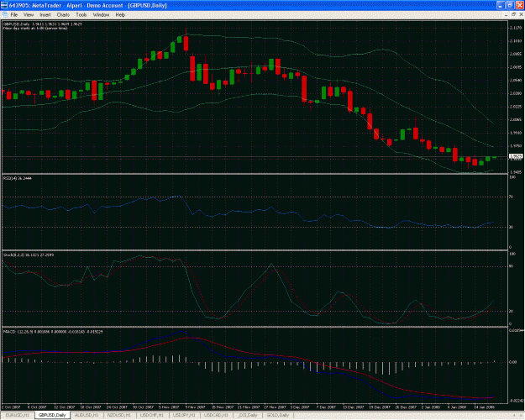Select the GBPUSD,Daily chart tab
The width and height of the screenshot is (525, 420).
pyautogui.click(x=52, y=415)
